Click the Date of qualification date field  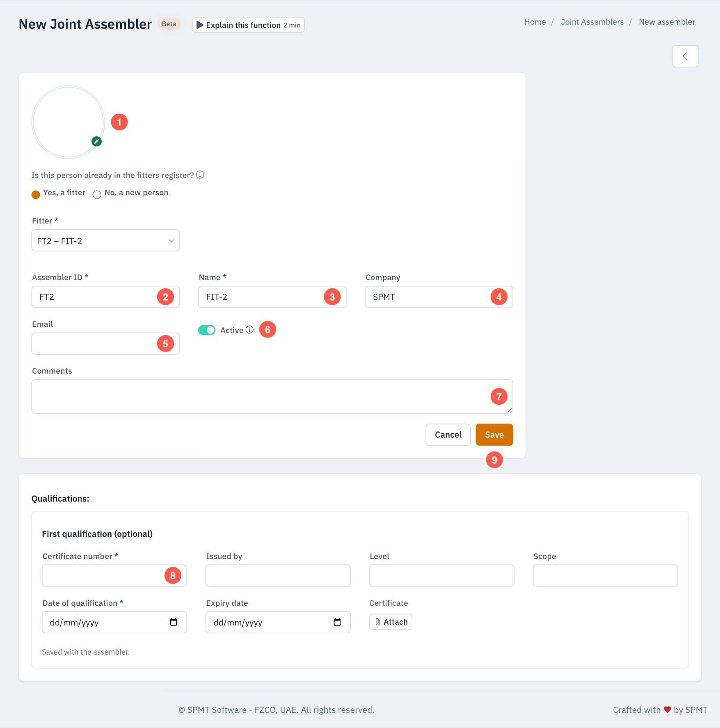coord(114,623)
